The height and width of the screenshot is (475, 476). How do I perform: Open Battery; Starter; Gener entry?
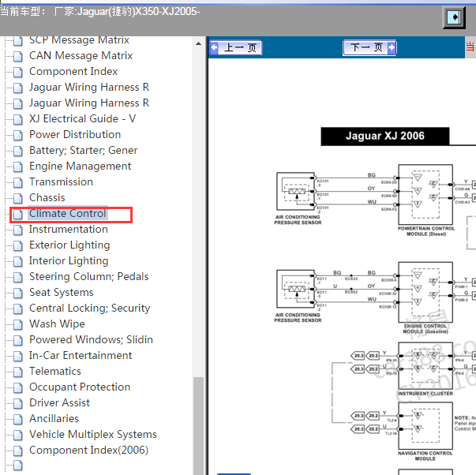83,150
